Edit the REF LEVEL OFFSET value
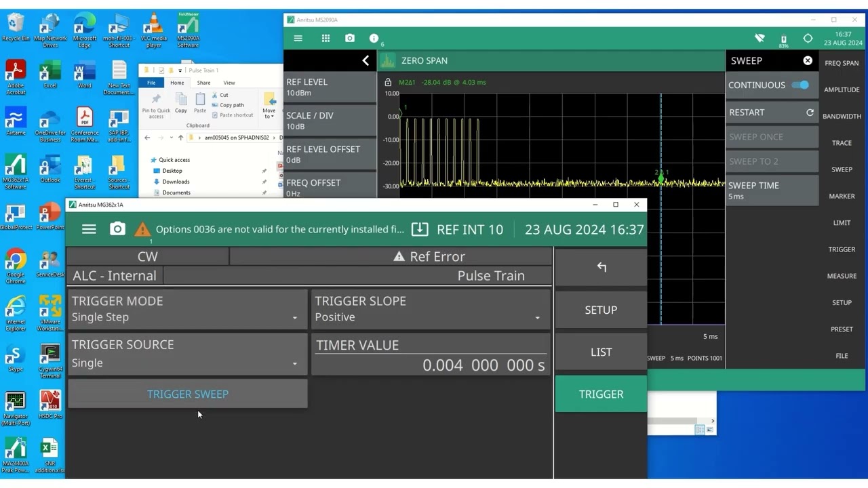This screenshot has width=868, height=488. click(x=330, y=154)
